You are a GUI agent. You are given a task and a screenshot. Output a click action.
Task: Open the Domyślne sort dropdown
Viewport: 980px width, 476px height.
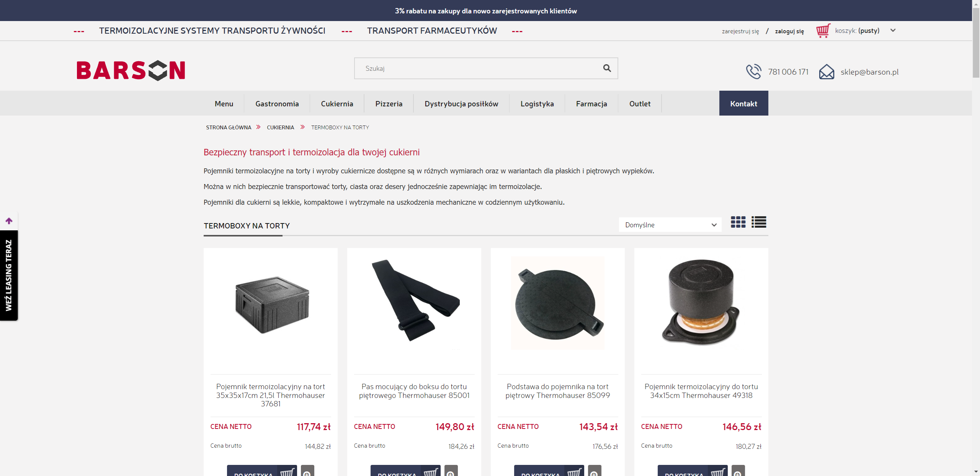[670, 225]
